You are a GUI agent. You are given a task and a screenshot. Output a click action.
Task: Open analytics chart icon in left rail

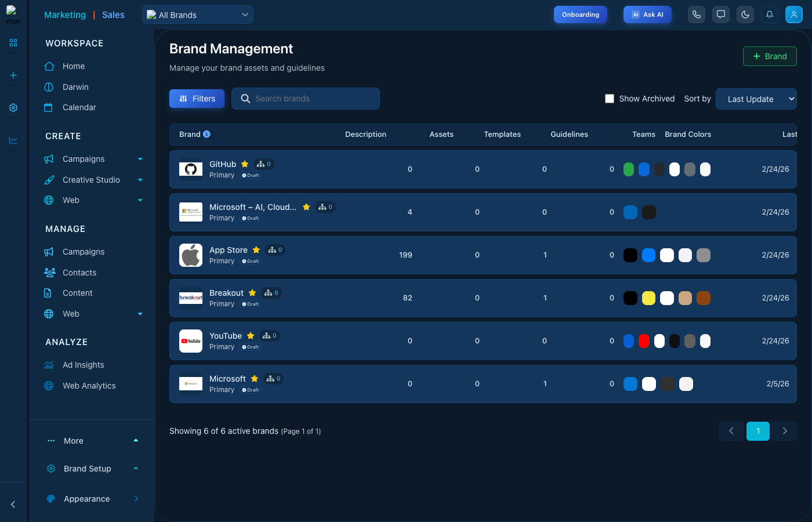[x=13, y=140]
